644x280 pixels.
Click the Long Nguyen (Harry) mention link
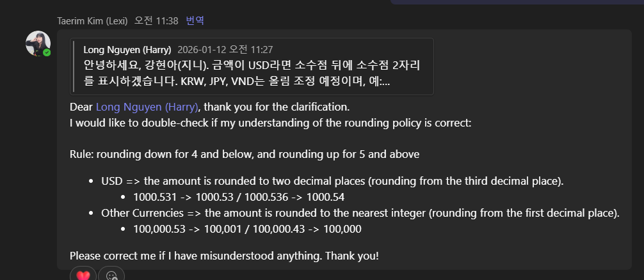tap(147, 106)
